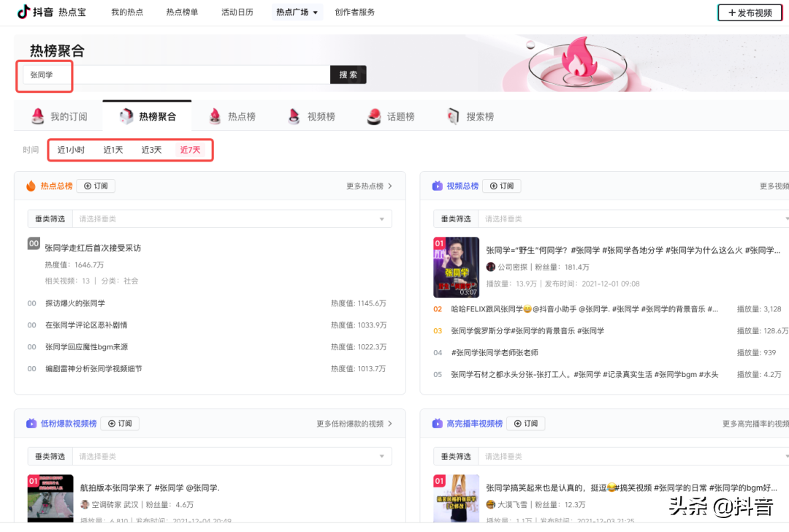Click the flame icon beside 热点榜

pyautogui.click(x=215, y=116)
